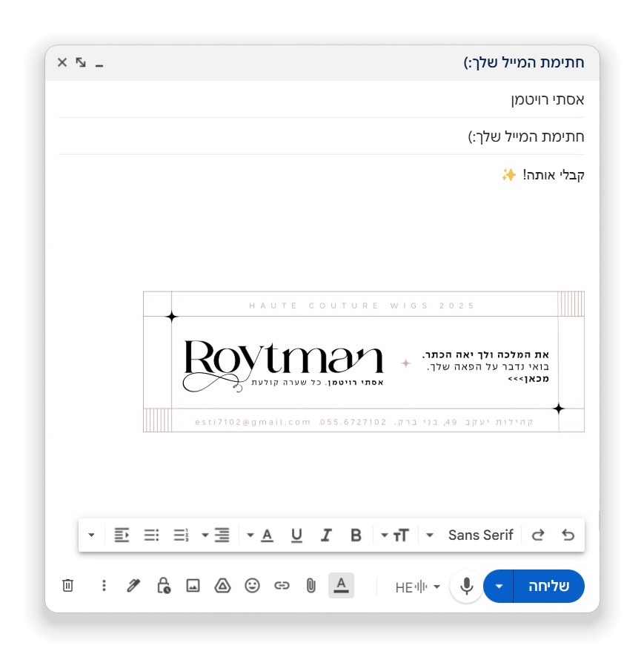The image size is (644, 657).
Task: Click the subject field חתימת המייל שלך
Action: click(x=322, y=136)
